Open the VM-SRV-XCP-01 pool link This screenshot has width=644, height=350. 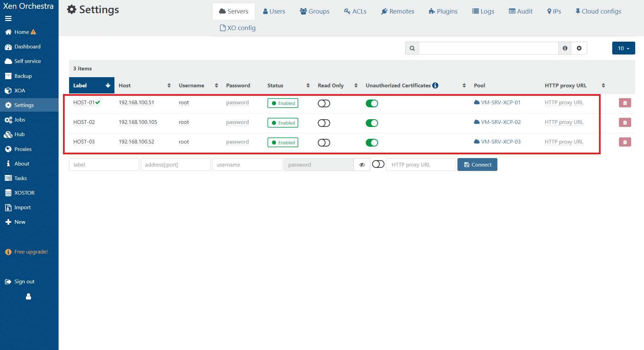coord(497,103)
